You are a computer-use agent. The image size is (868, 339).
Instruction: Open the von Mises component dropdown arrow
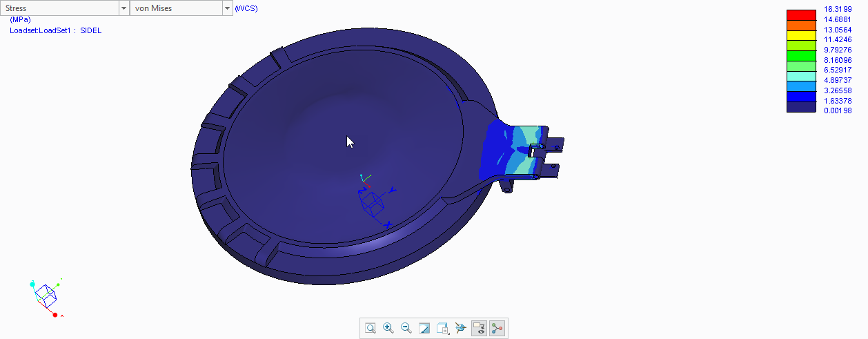click(x=228, y=8)
